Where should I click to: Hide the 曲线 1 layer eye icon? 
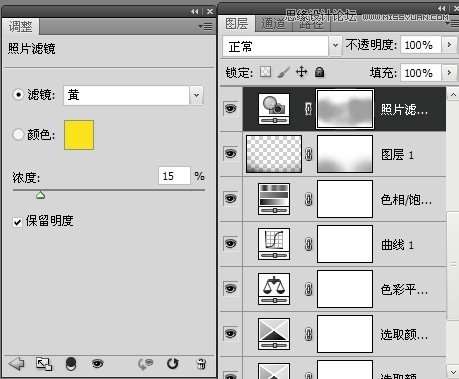tap(231, 243)
